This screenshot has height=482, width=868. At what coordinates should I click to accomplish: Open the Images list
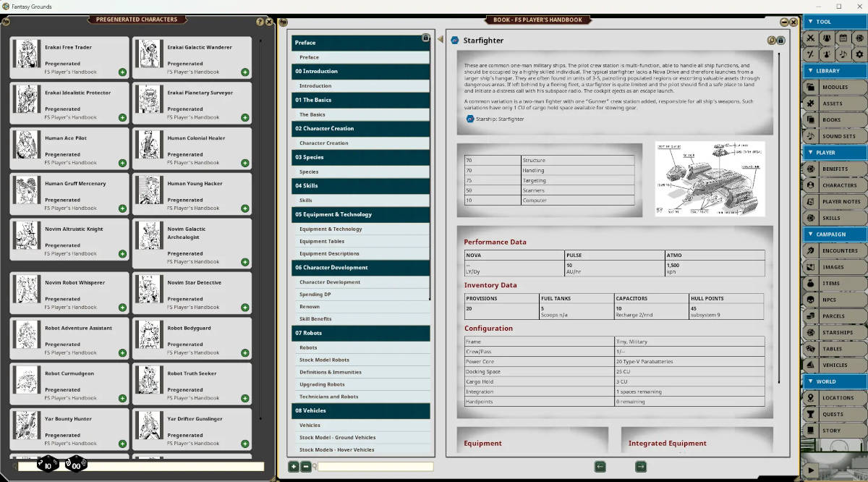[835, 267]
